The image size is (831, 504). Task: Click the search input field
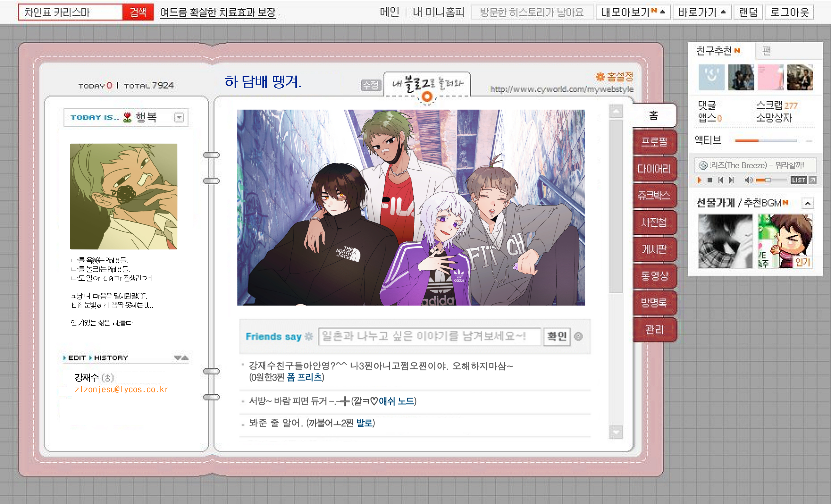(70, 12)
